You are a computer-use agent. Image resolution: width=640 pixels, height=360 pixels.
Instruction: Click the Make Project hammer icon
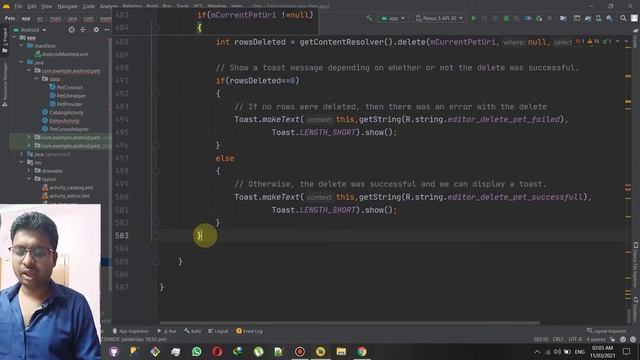[369, 18]
